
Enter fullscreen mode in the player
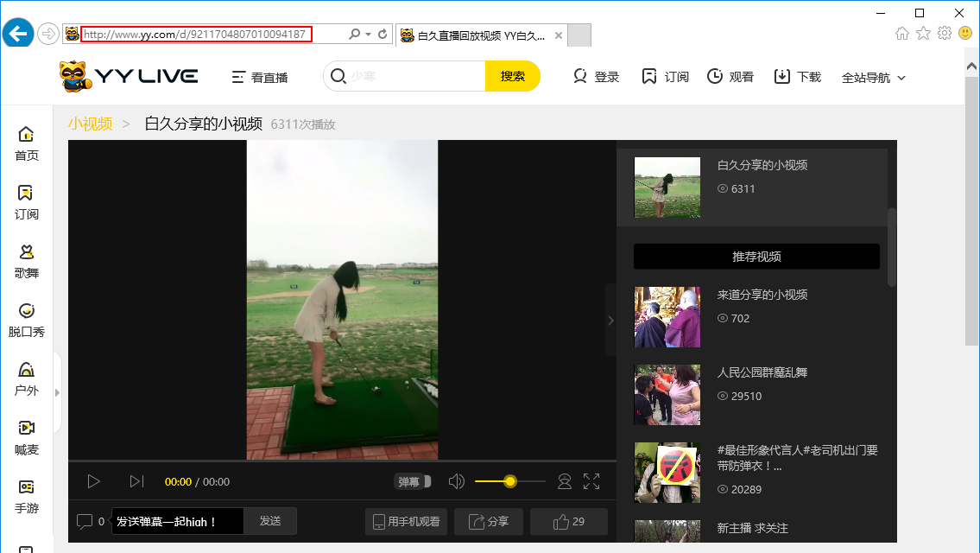591,481
